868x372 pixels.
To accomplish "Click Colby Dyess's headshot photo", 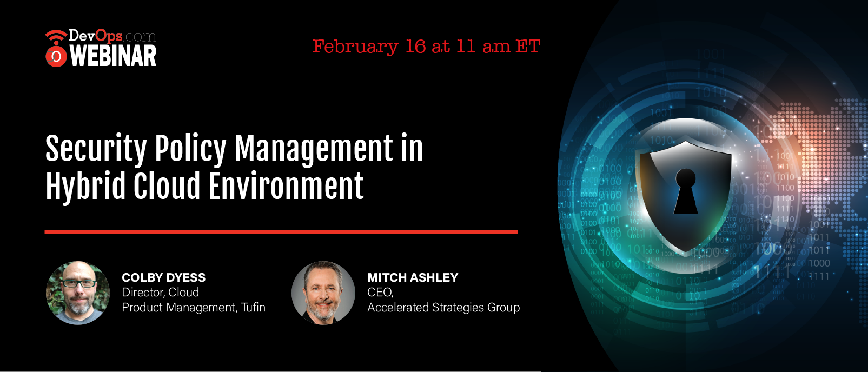I will pos(78,293).
